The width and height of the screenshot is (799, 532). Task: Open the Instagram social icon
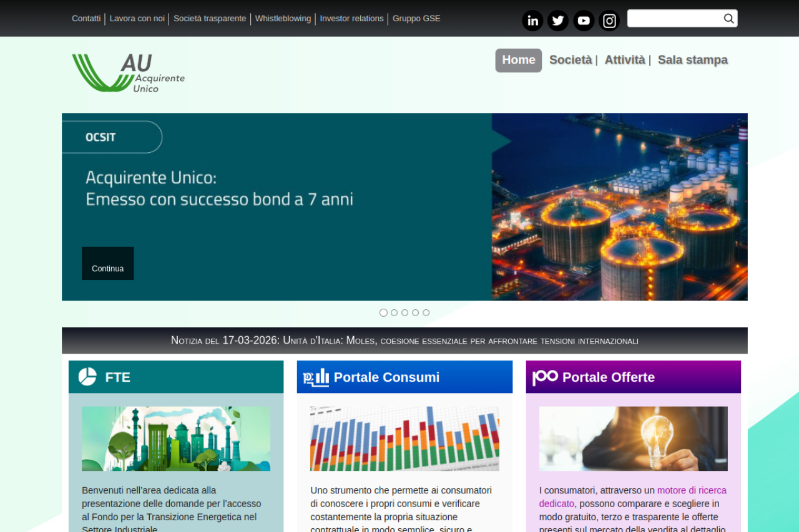pyautogui.click(x=609, y=21)
